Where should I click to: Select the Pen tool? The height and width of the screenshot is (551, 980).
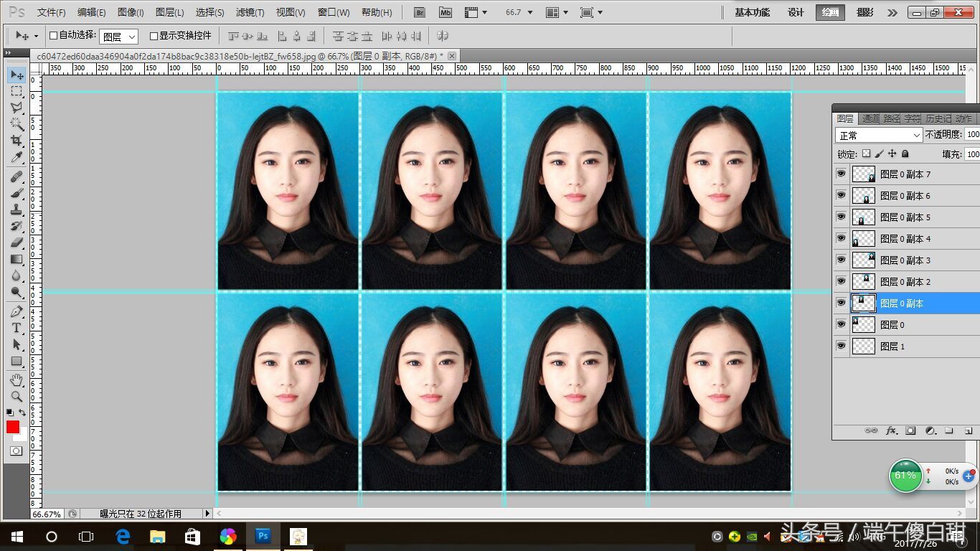click(17, 311)
